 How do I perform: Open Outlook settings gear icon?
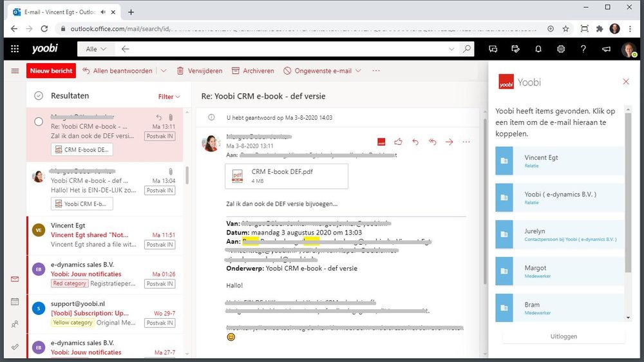(x=561, y=49)
